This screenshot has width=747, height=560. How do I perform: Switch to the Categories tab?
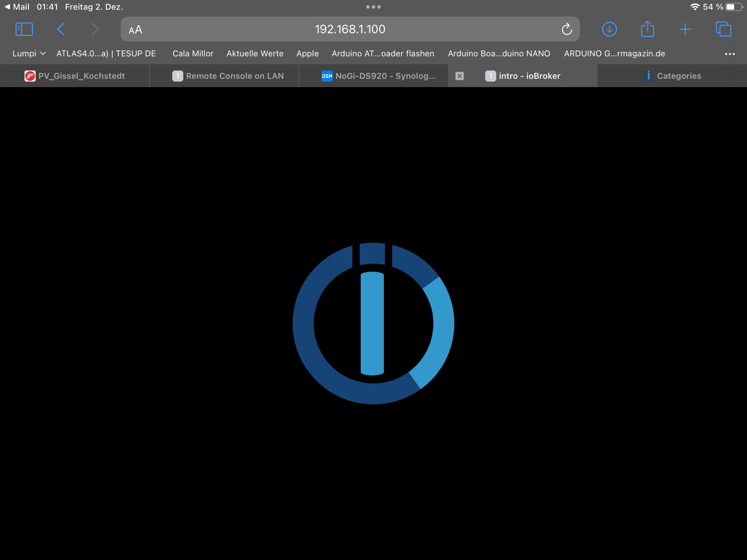click(x=672, y=76)
